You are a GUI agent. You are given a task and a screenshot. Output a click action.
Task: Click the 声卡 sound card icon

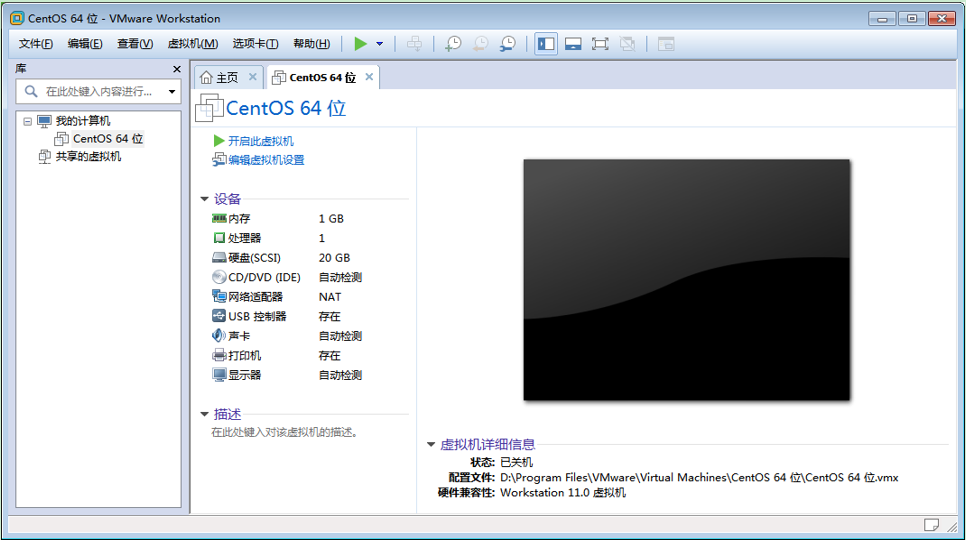coord(219,336)
